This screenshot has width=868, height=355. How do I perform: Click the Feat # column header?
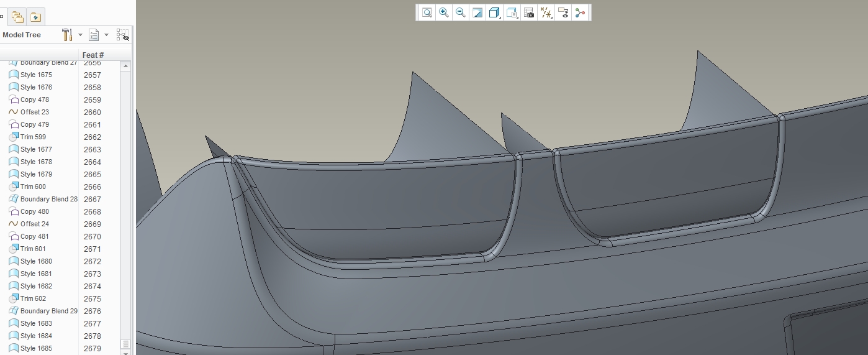coord(93,55)
